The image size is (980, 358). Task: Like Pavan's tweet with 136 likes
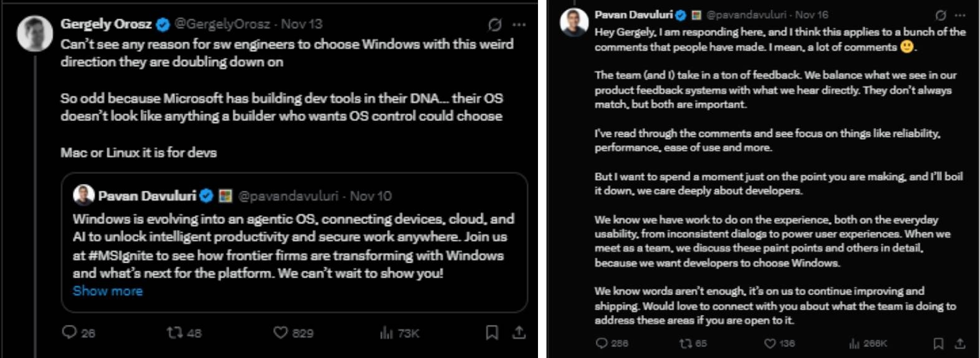click(770, 343)
